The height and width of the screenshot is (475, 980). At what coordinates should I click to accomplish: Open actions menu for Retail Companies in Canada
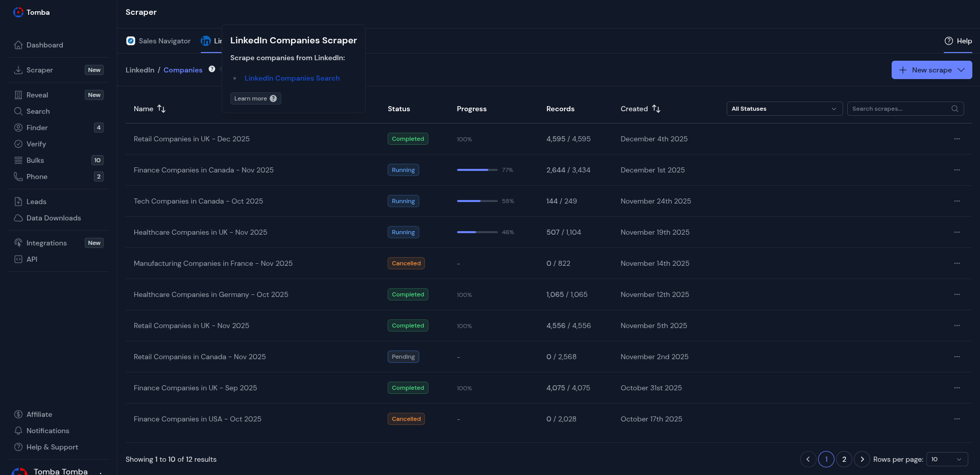957,357
